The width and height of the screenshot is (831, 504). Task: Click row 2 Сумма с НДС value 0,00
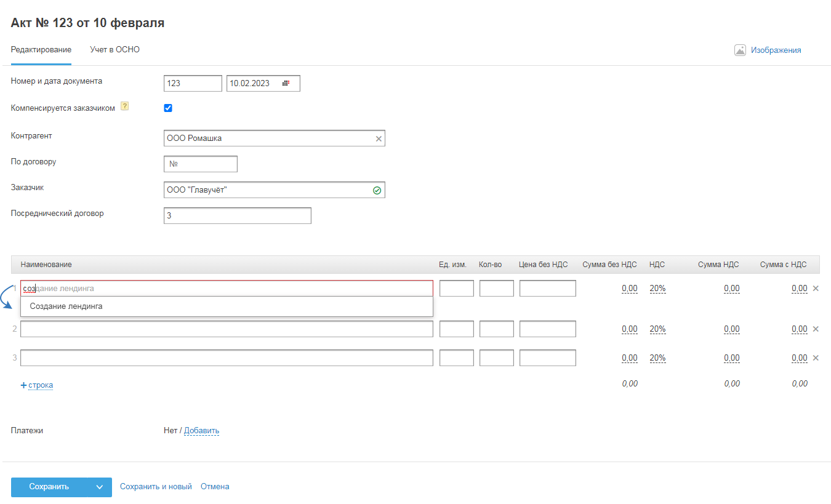(x=800, y=329)
